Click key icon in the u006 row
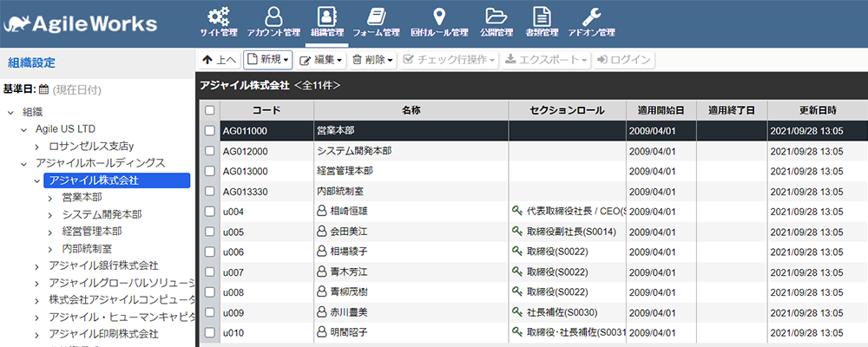 click(517, 252)
